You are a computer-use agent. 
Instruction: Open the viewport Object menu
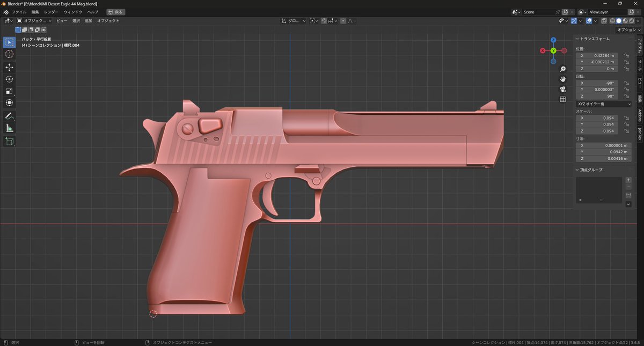pyautogui.click(x=108, y=21)
